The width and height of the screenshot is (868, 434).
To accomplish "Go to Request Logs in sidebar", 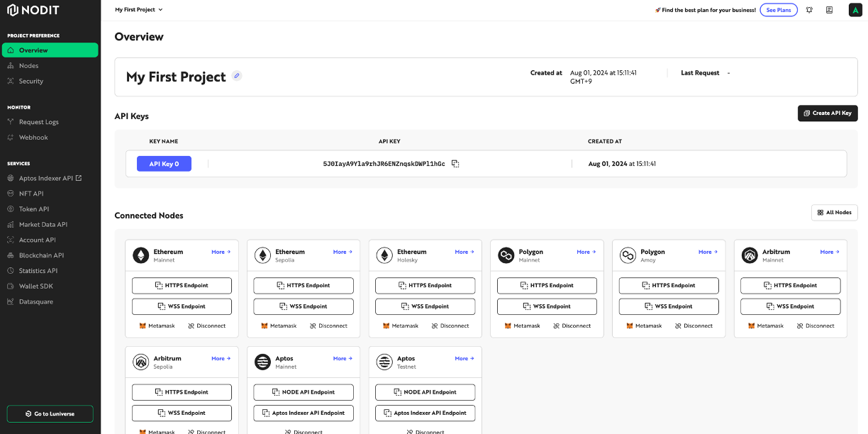I will 38,122.
